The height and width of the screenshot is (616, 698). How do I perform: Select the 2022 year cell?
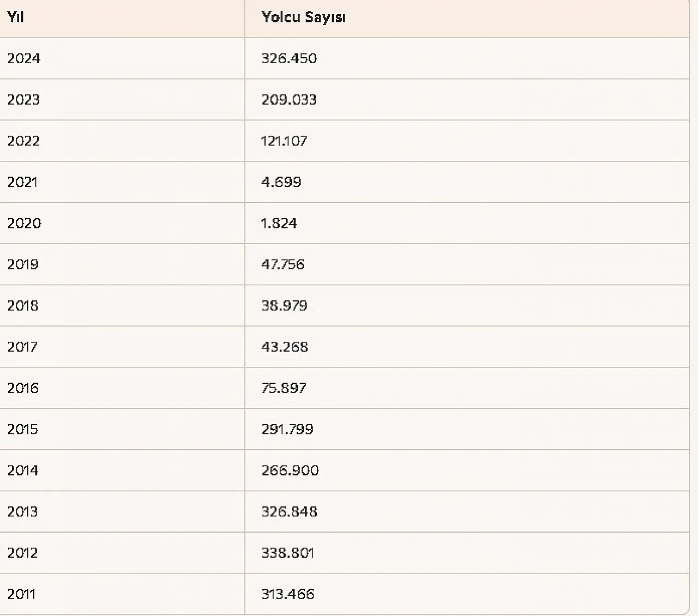click(x=24, y=141)
